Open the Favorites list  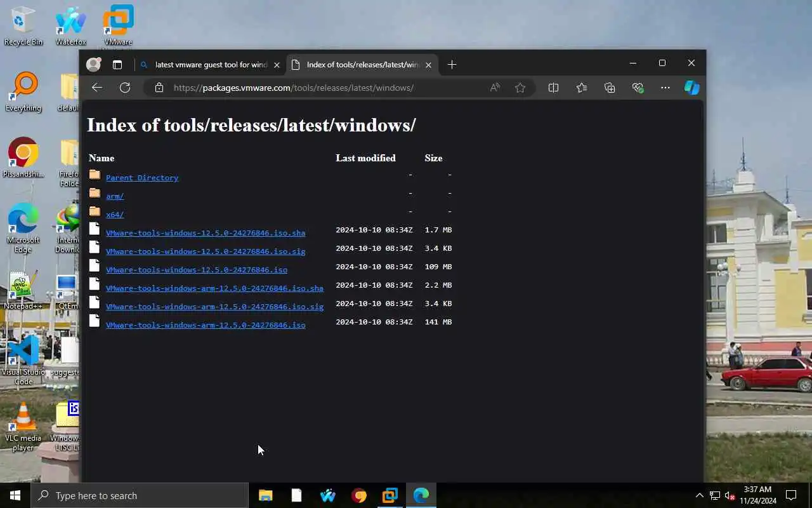click(582, 88)
